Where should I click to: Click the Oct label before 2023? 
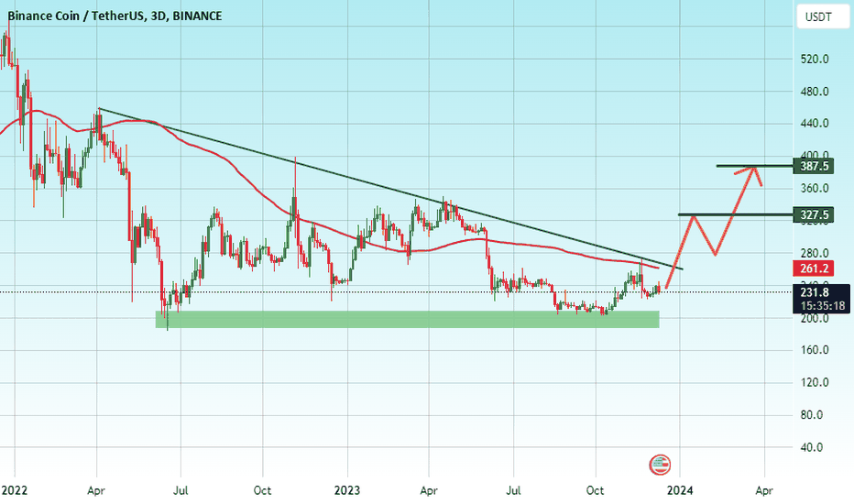[262, 490]
